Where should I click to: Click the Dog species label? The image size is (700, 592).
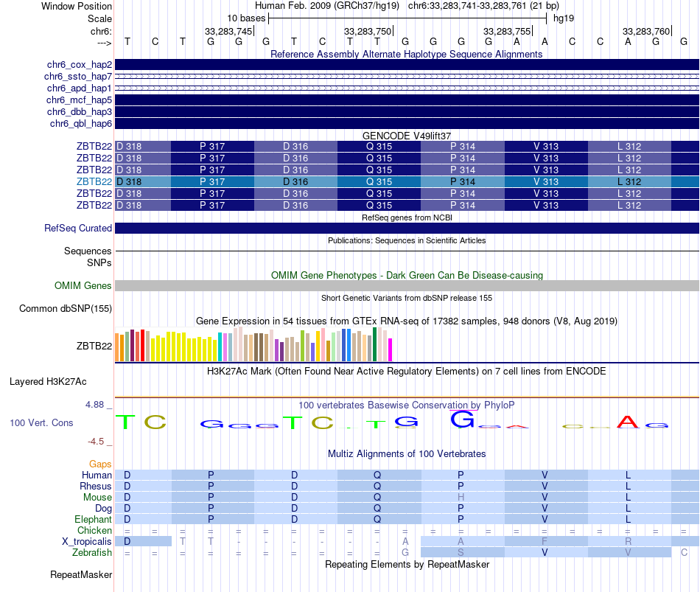(103, 509)
